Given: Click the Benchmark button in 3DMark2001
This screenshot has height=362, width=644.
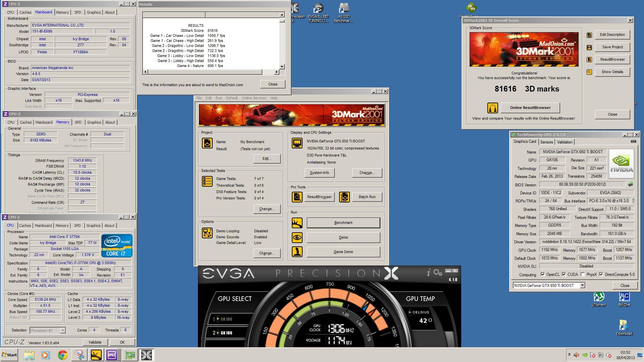Looking at the screenshot, I should tap(343, 223).
